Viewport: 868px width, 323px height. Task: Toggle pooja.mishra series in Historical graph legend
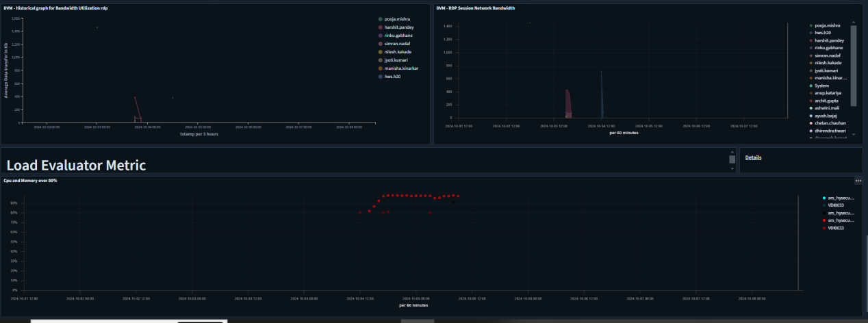(398, 18)
